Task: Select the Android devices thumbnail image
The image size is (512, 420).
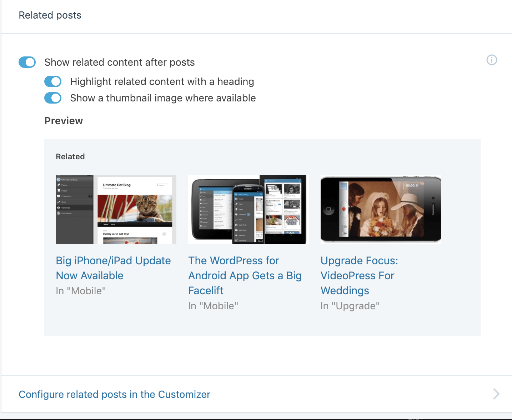Action: (247, 210)
